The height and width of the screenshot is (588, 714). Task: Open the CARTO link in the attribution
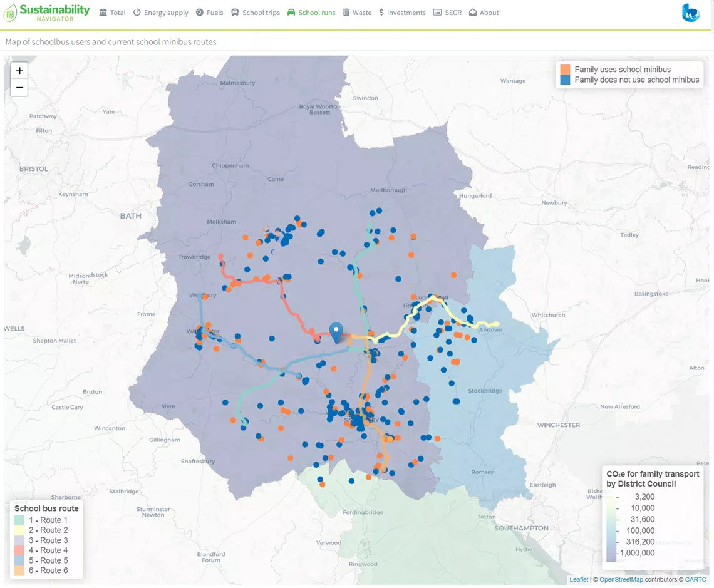pyautogui.click(x=695, y=579)
